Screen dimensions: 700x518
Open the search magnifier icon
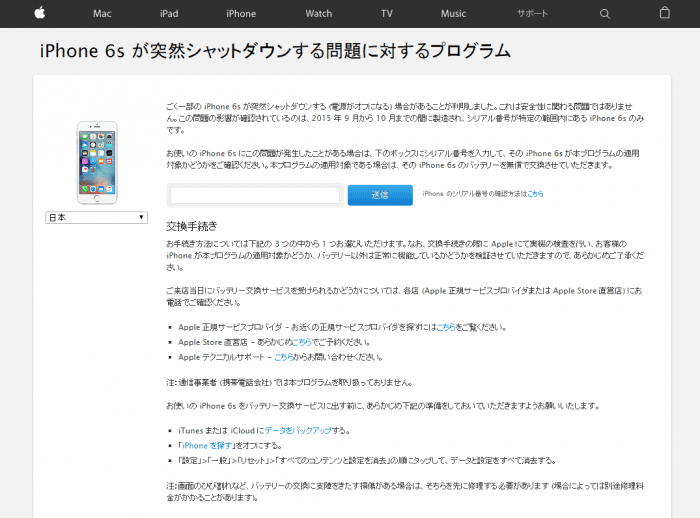coord(604,14)
